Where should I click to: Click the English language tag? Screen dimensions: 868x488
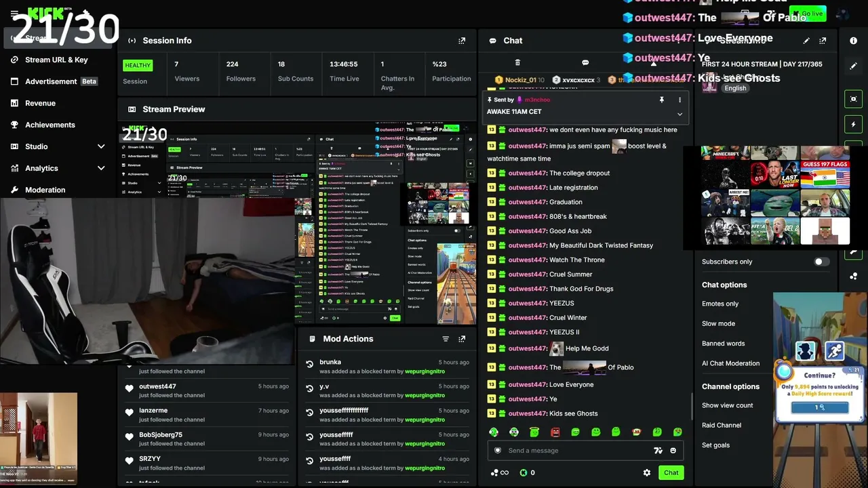[x=735, y=88]
